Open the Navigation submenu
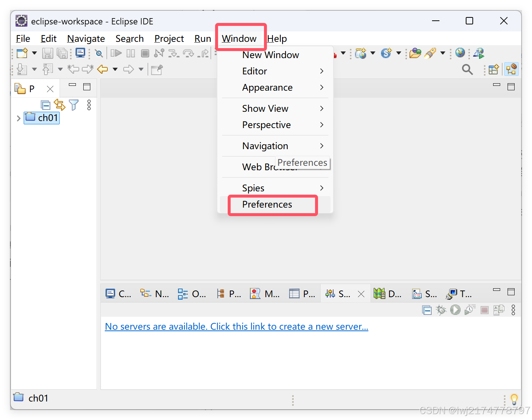This screenshot has width=532, height=420. pyautogui.click(x=275, y=146)
